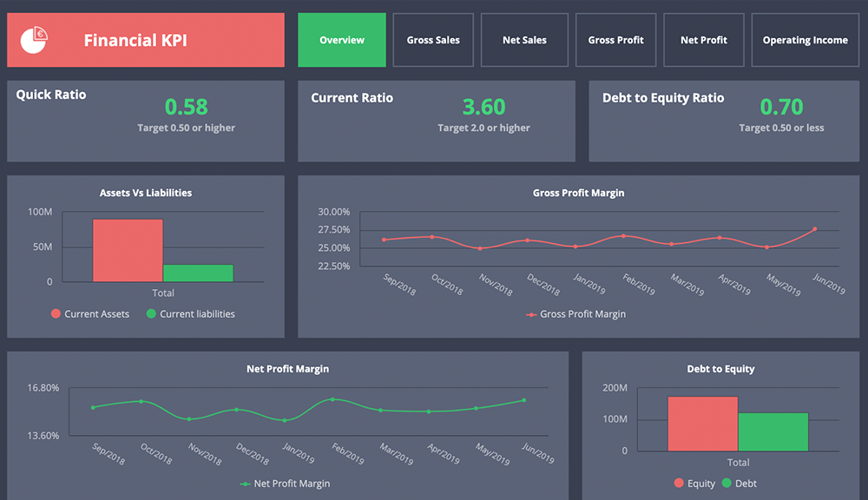Image resolution: width=868 pixels, height=500 pixels.
Task: Select Jun/2019 point on Net Profit Margin
Action: click(x=523, y=400)
